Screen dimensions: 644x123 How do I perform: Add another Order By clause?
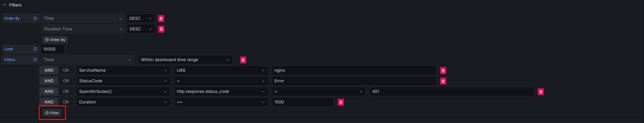(x=55, y=40)
